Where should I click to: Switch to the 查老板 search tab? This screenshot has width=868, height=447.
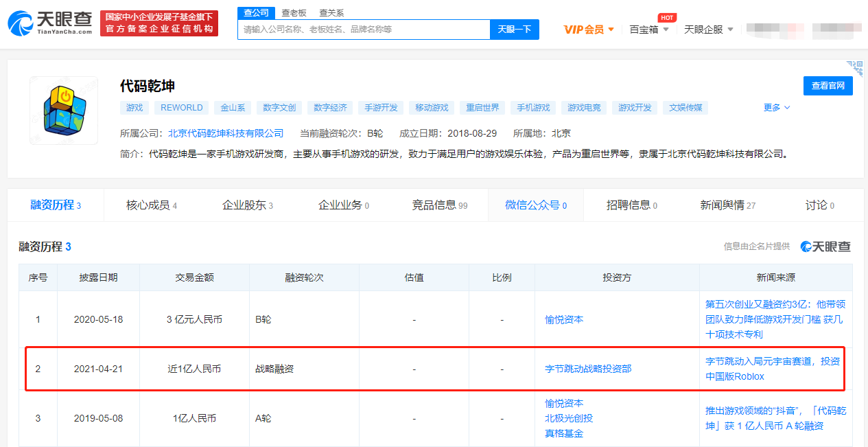(294, 13)
